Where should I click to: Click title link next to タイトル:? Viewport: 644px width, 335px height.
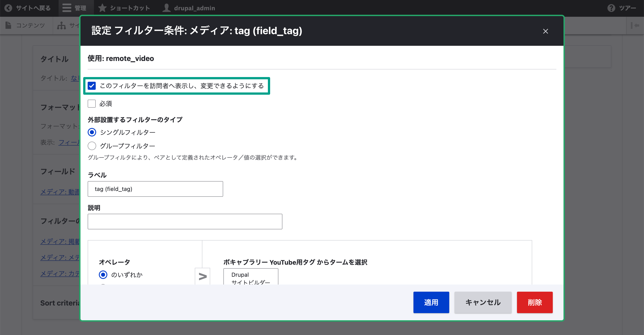click(75, 78)
